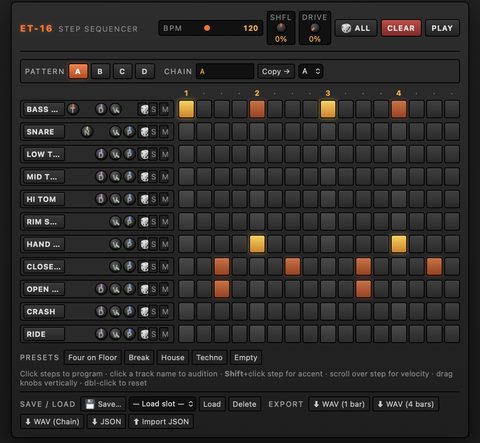Click the BASS track T tone knob
The height and width of the screenshot is (443, 480).
point(73,109)
